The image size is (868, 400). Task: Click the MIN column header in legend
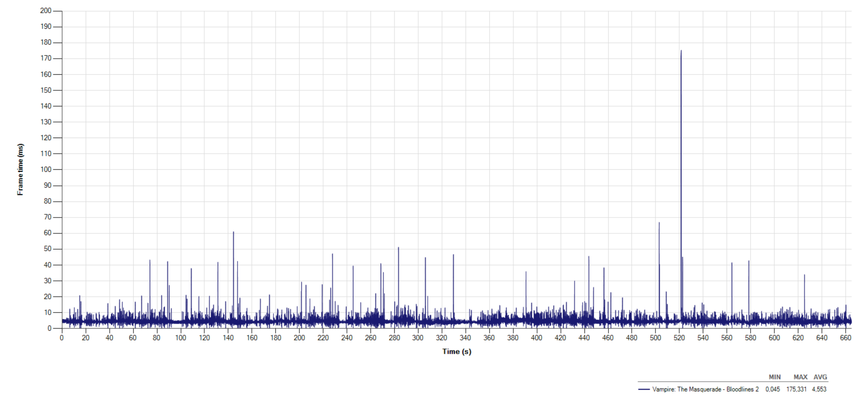point(774,377)
